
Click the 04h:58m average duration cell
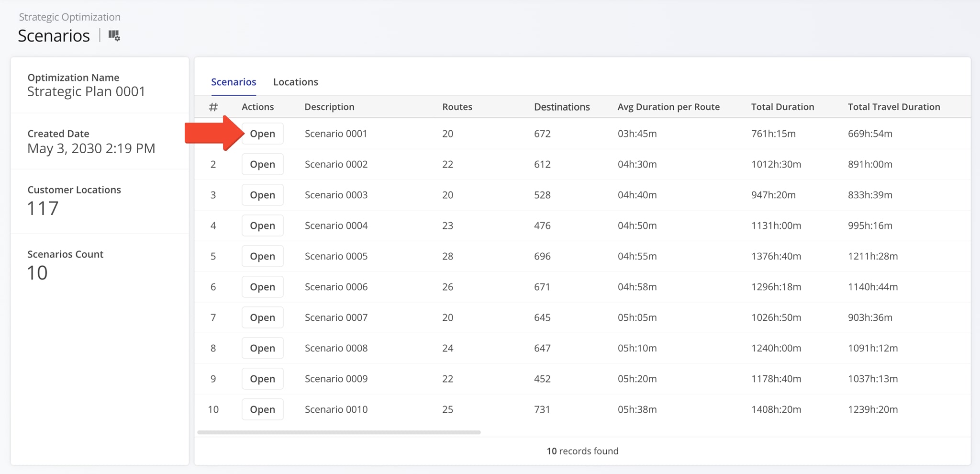point(637,287)
